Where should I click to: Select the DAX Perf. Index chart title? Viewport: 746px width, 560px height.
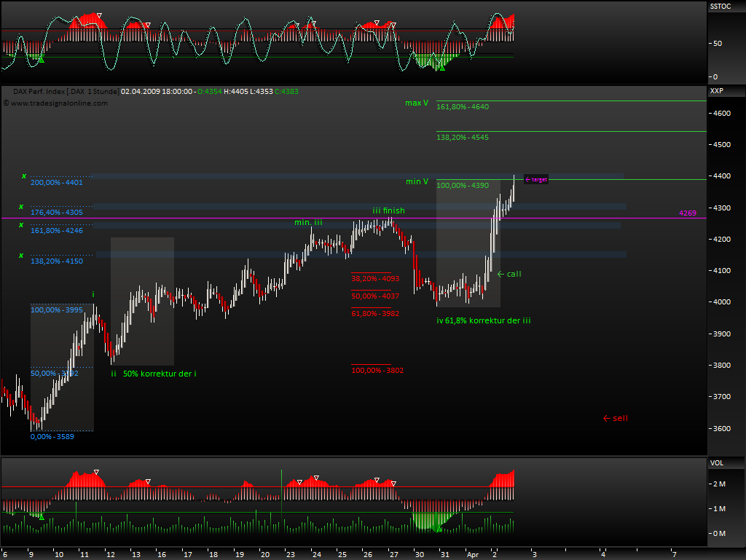coord(40,92)
